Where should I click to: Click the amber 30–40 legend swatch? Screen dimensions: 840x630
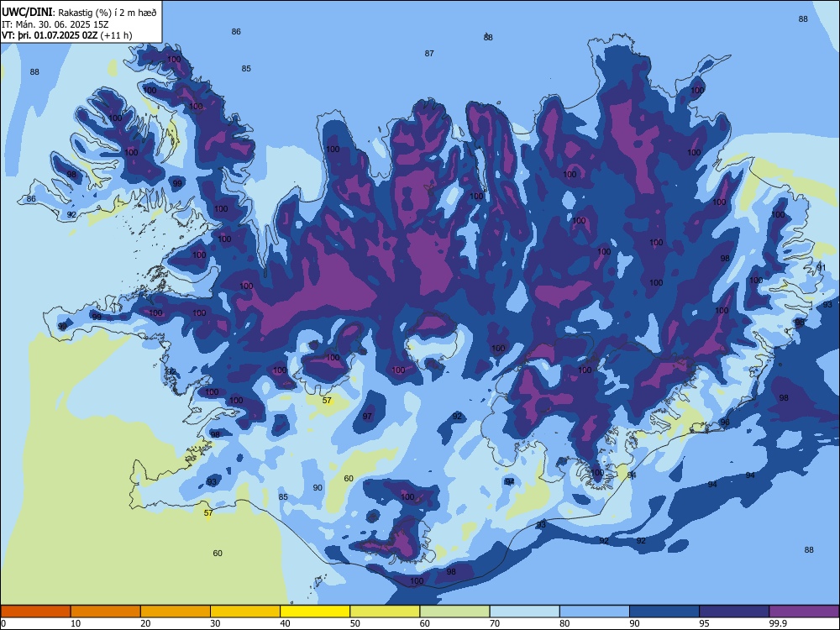click(x=245, y=612)
